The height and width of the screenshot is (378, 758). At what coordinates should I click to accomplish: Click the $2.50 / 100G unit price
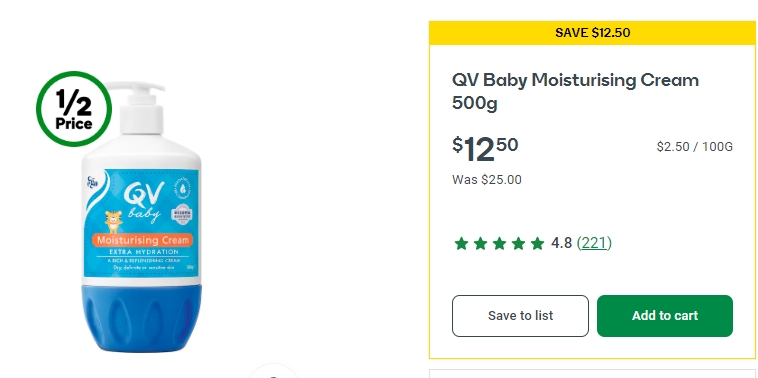694,146
